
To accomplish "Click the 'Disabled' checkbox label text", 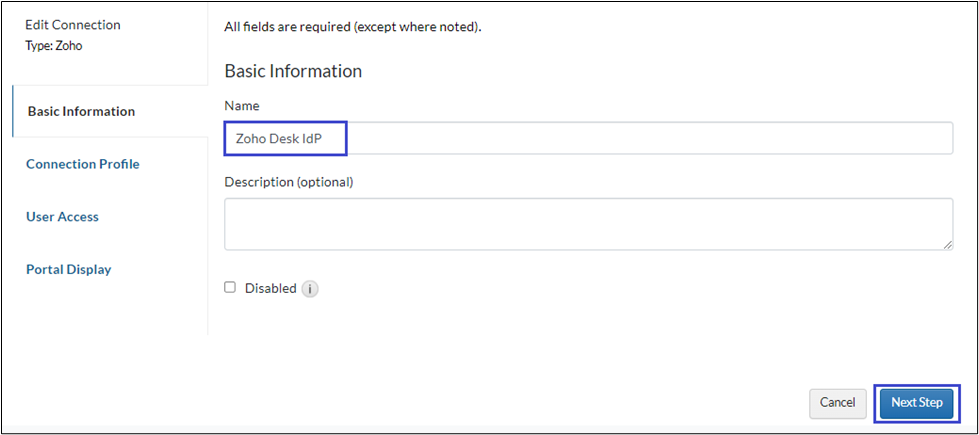I will pyautogui.click(x=270, y=288).
